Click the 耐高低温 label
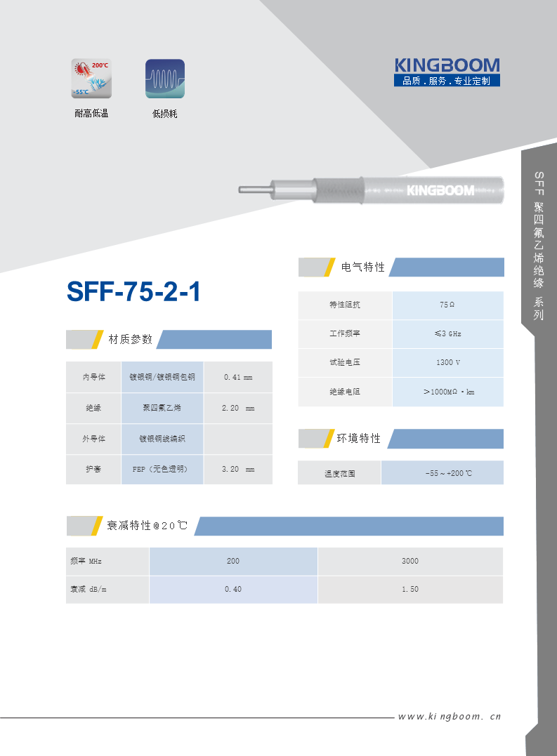The width and height of the screenshot is (557, 756). [x=91, y=113]
